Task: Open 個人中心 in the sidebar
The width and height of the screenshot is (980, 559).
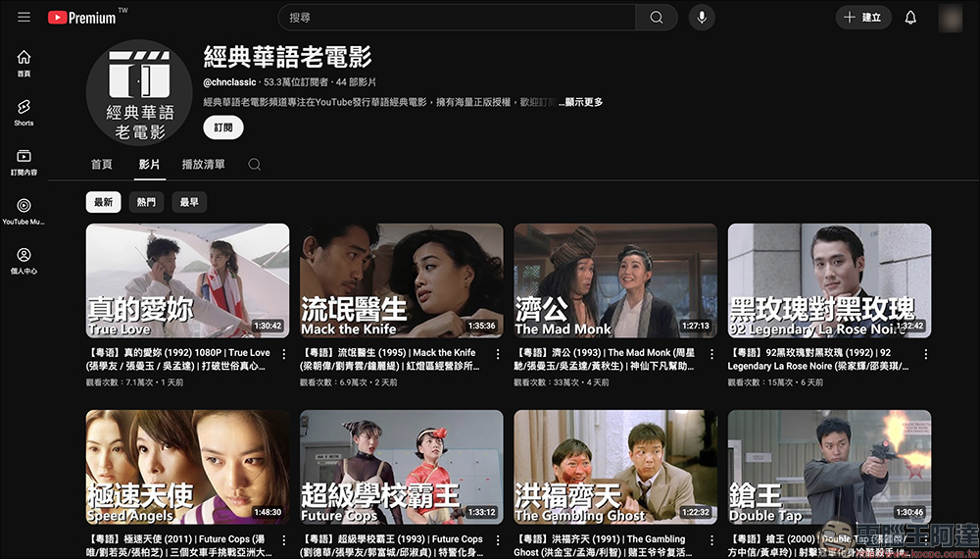Action: 24,261
